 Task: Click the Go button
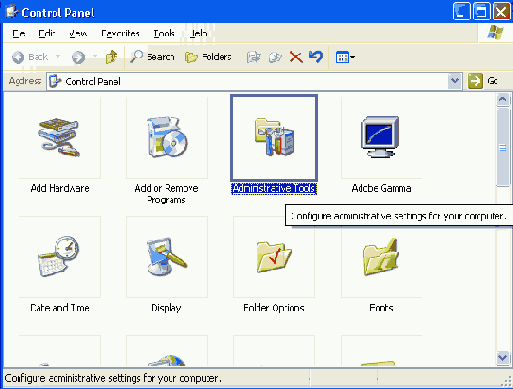483,81
